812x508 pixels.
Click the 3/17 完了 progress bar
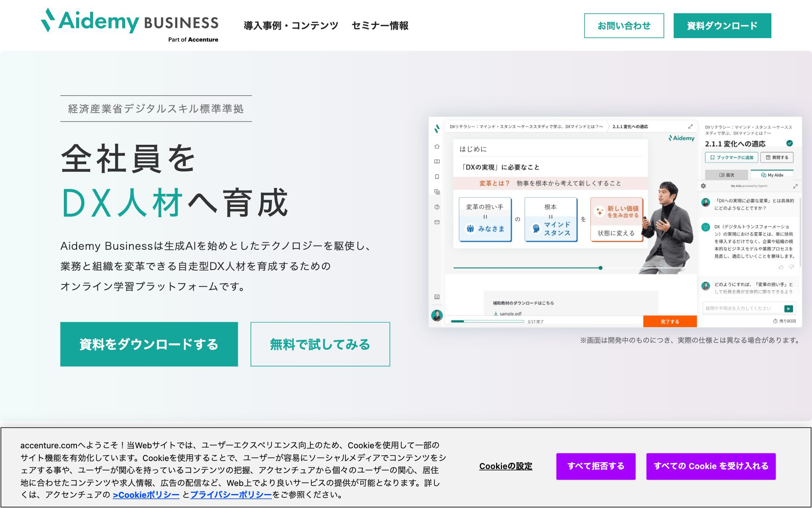(x=487, y=321)
